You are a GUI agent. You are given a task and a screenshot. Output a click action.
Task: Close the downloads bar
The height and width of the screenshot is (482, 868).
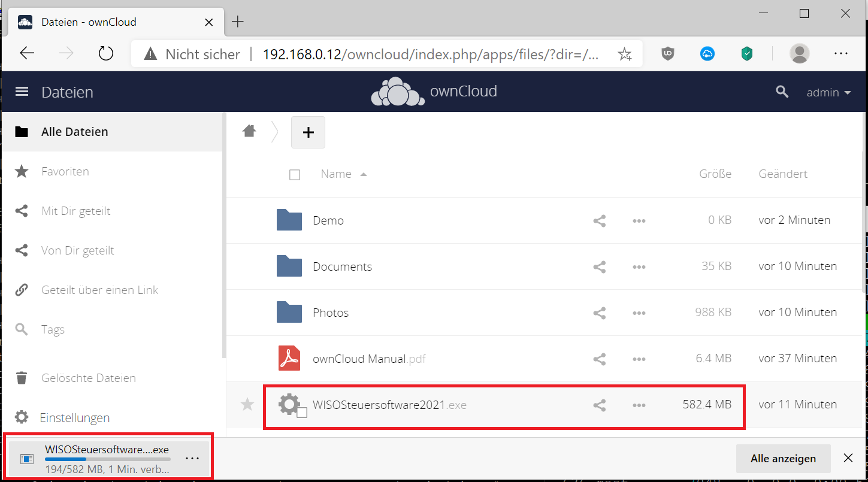(848, 459)
